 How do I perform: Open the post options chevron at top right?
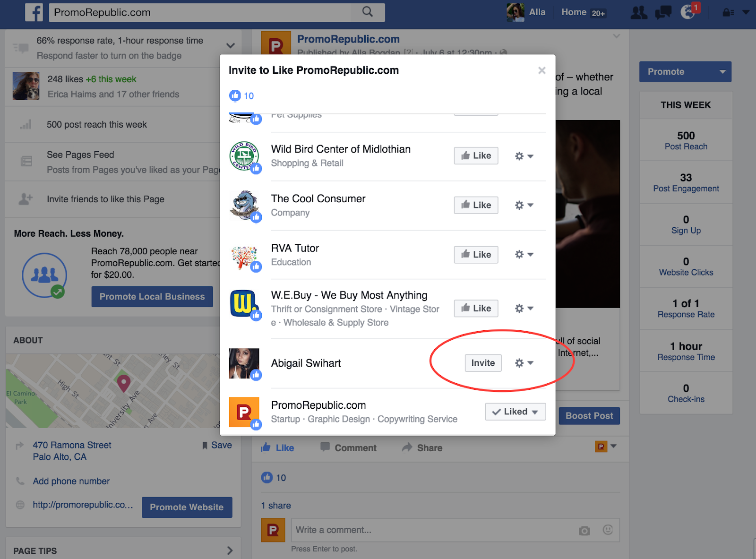point(616,36)
